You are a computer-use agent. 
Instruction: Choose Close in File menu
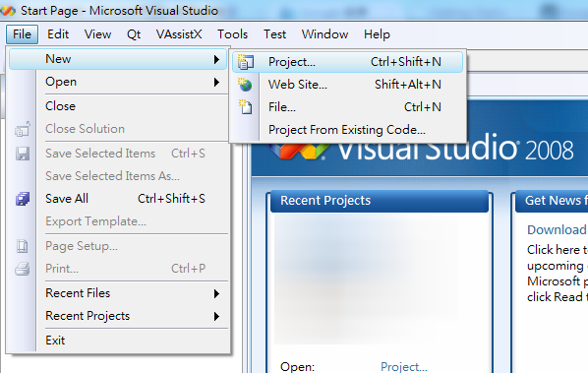[x=118, y=106]
